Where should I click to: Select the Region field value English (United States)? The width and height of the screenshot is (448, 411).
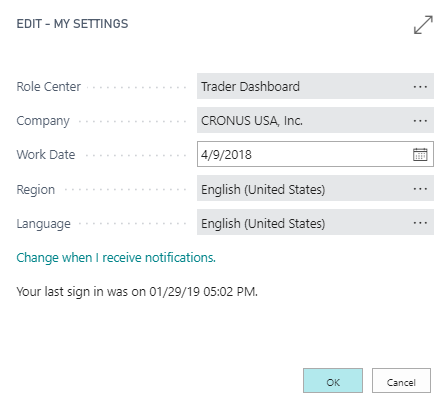tap(303, 189)
